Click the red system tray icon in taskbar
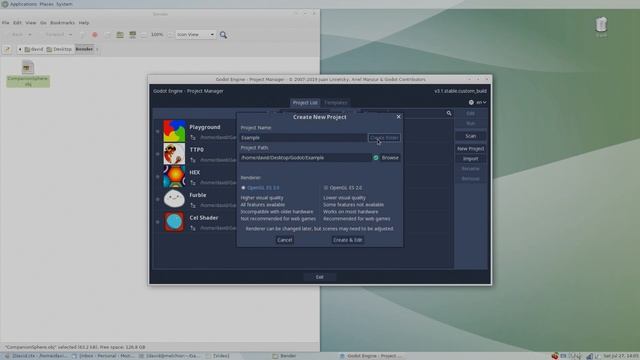Viewport: 640px width, 360px height. 555,356
